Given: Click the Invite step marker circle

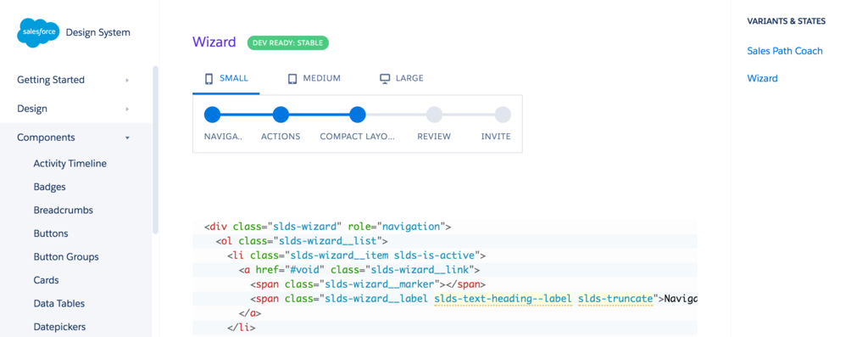Looking at the screenshot, I should 503,115.
